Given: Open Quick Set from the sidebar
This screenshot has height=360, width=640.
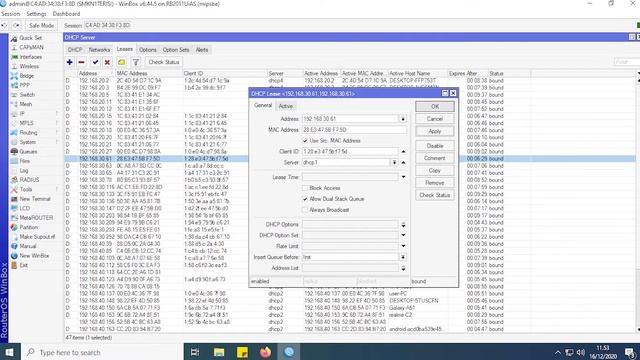Looking at the screenshot, I should (31, 38).
